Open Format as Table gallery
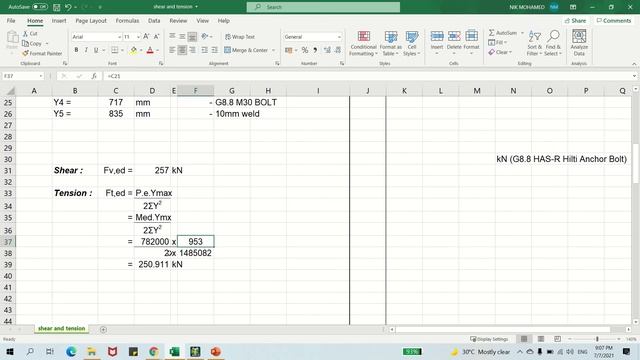Viewport: 640px width, 360px height. (391, 43)
